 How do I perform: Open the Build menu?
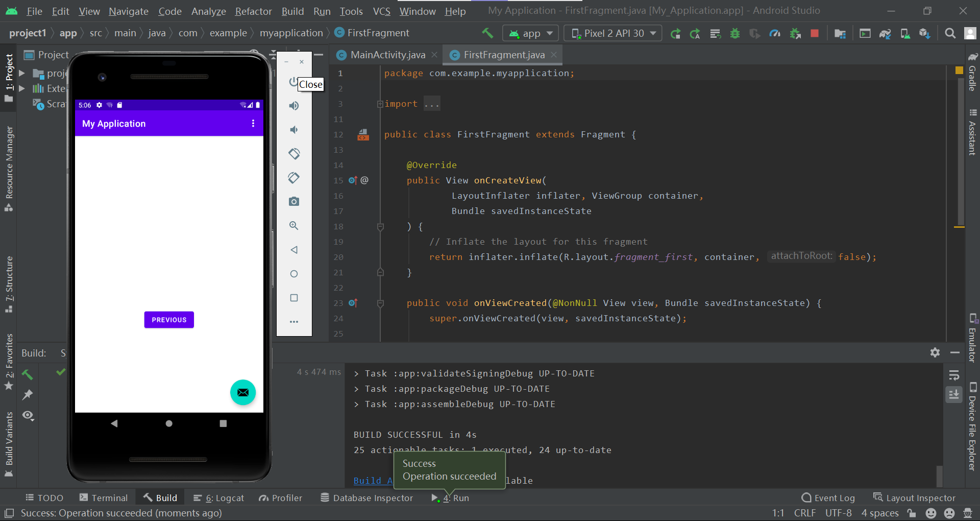[x=292, y=11]
